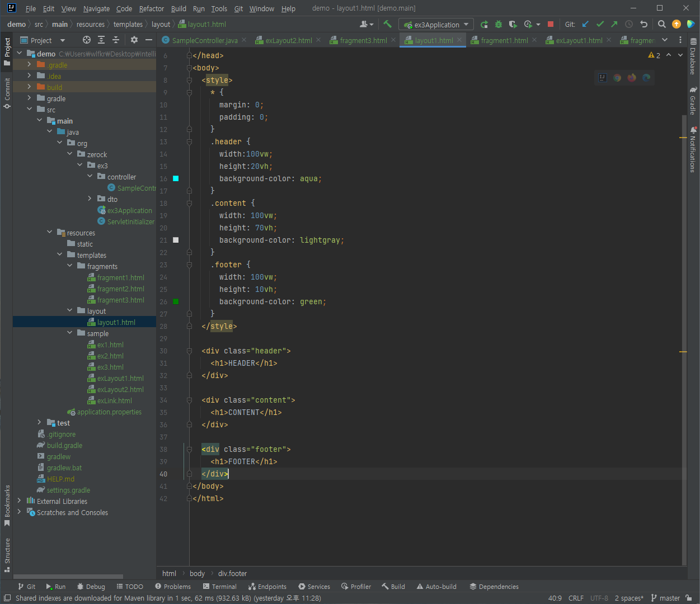The width and height of the screenshot is (700, 604).
Task: Toggle the Notifications tool window button
Action: coord(693,150)
